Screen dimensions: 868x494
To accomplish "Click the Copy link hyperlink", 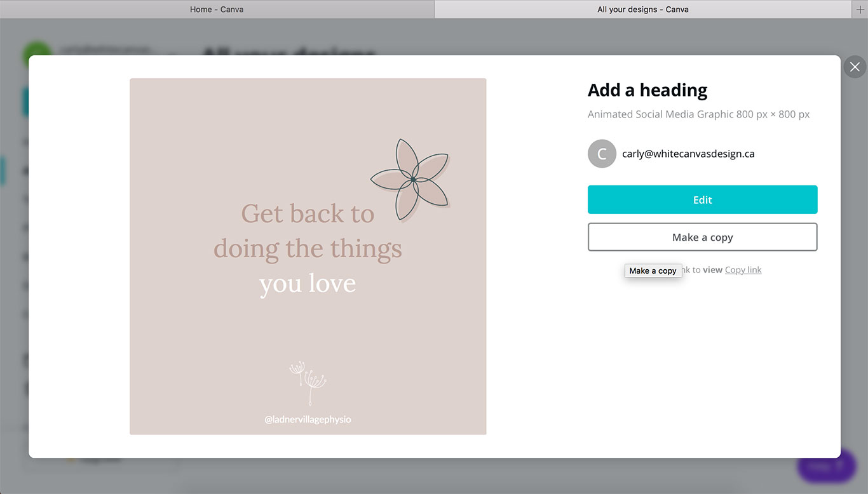I will [x=743, y=270].
